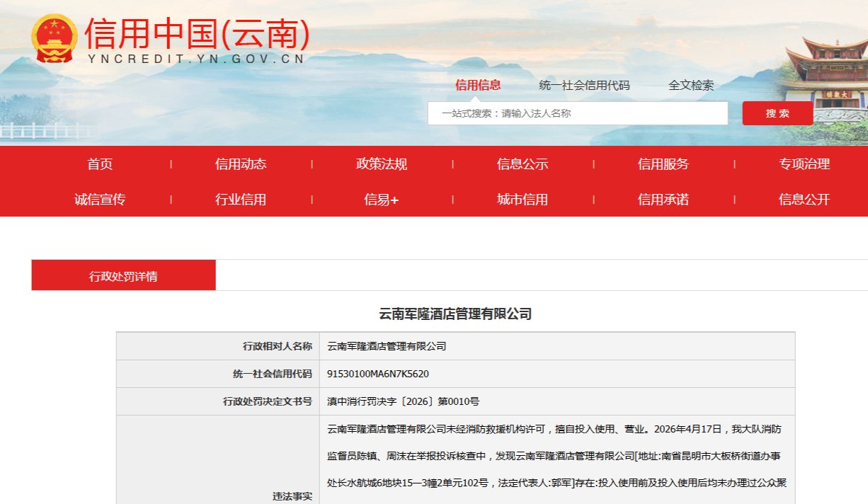Open the 信息公开 menu item
868x504 pixels.
pyautogui.click(x=804, y=200)
